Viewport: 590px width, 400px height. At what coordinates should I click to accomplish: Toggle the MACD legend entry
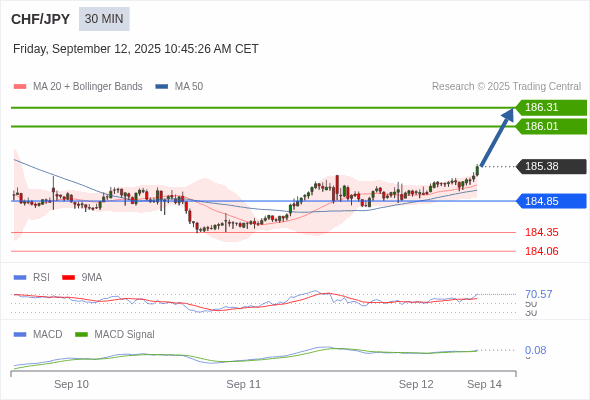tap(38, 334)
